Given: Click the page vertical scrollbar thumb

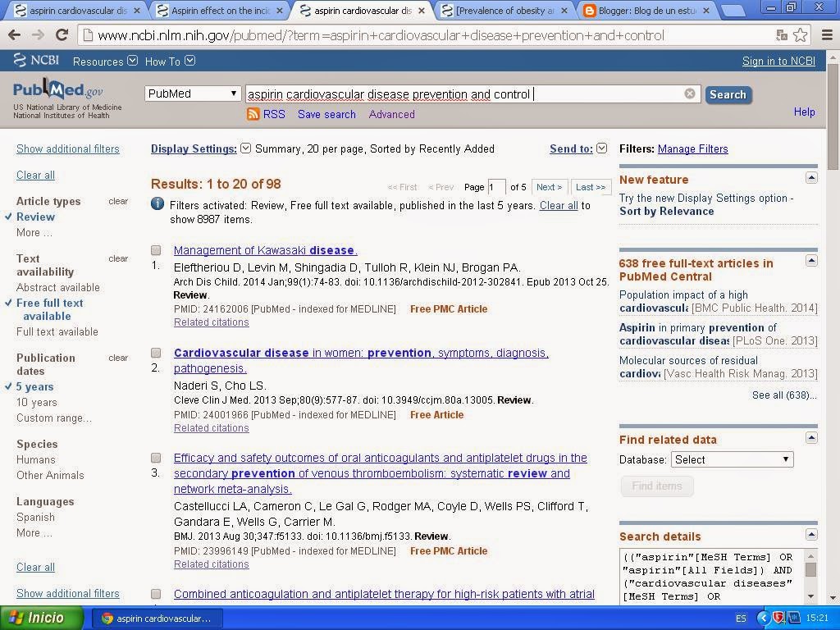Looking at the screenshot, I should [833, 116].
